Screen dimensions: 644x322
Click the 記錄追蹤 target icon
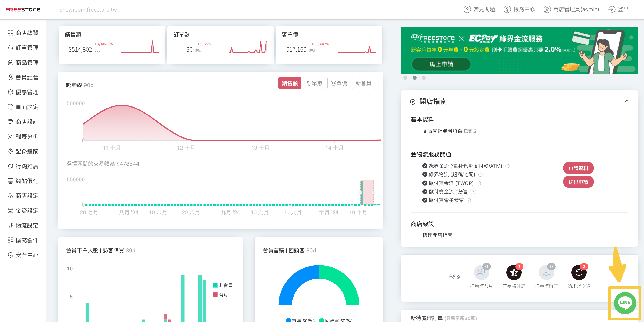(x=10, y=151)
